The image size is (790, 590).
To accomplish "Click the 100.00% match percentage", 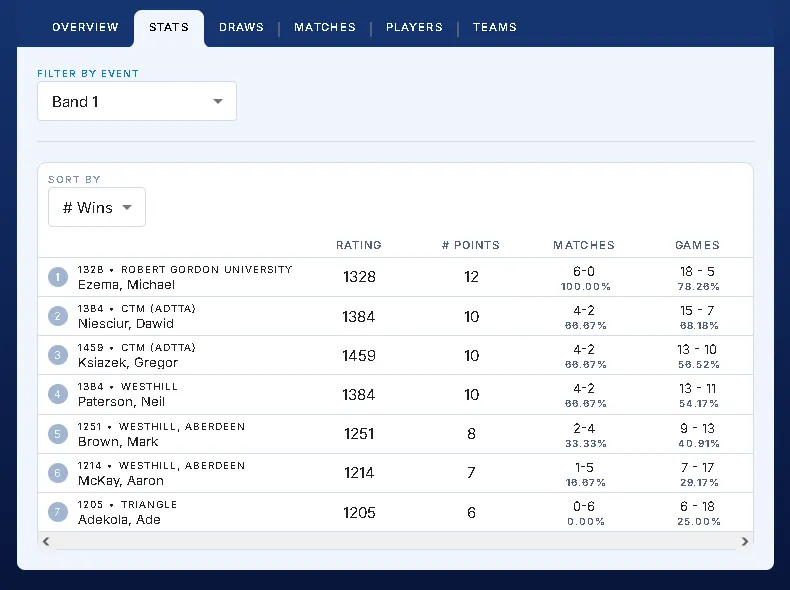I will click(x=585, y=287).
